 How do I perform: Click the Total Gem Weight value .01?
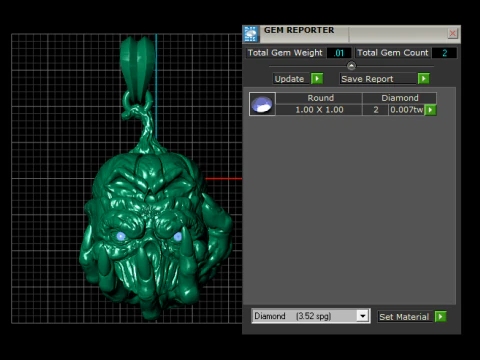(x=339, y=53)
